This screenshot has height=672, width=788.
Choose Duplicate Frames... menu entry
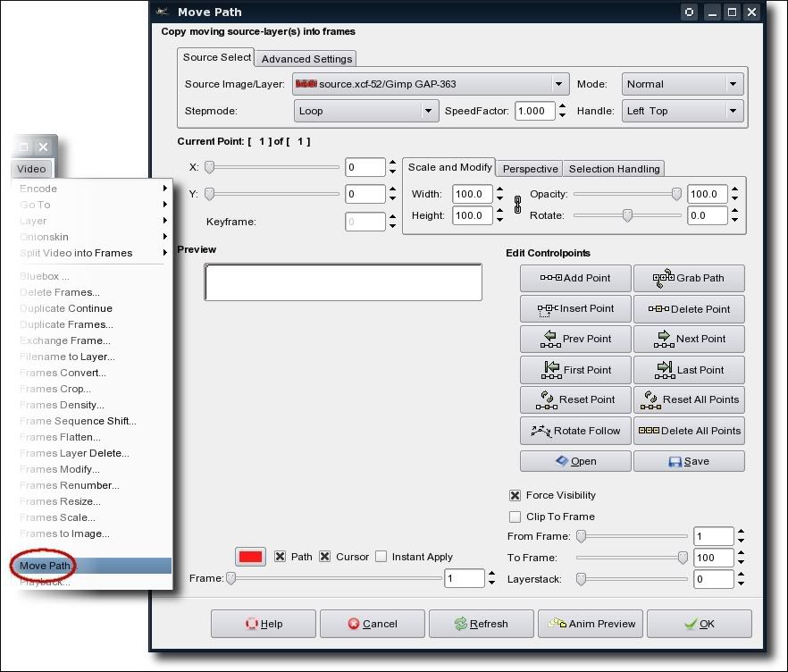click(x=92, y=324)
